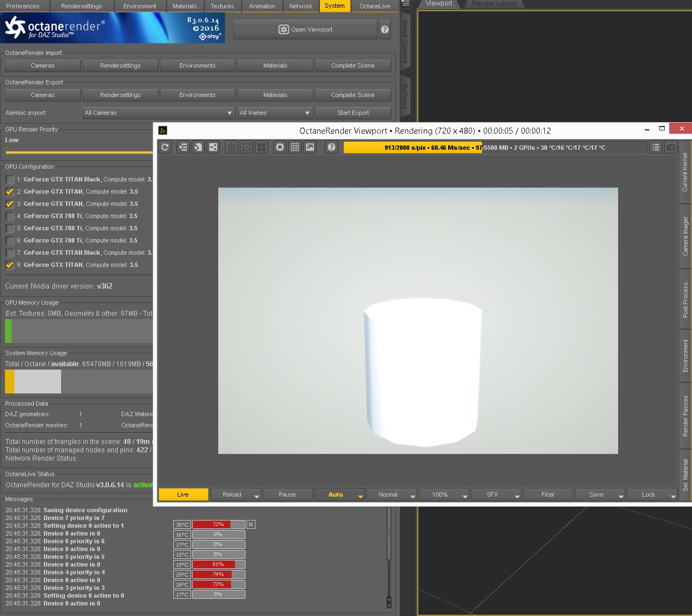Open viewport help question mark icon
Image resolution: width=692 pixels, height=616 pixels.
tap(332, 147)
